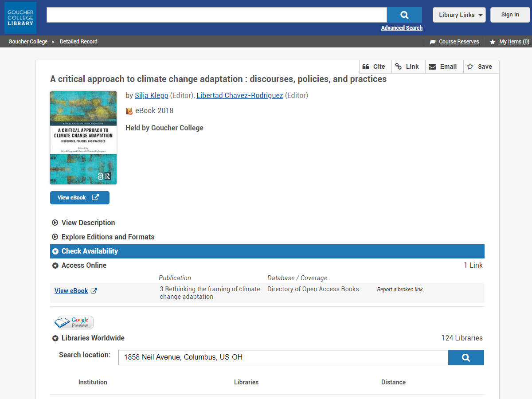Image resolution: width=532 pixels, height=399 pixels.
Task: Click the Goucher College Library logo
Action: point(20,18)
